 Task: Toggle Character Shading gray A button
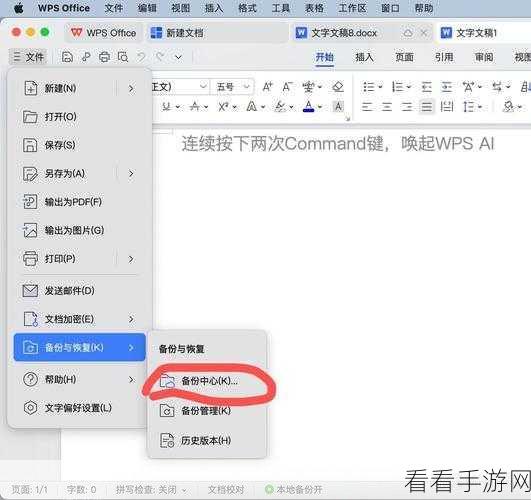coord(338,107)
